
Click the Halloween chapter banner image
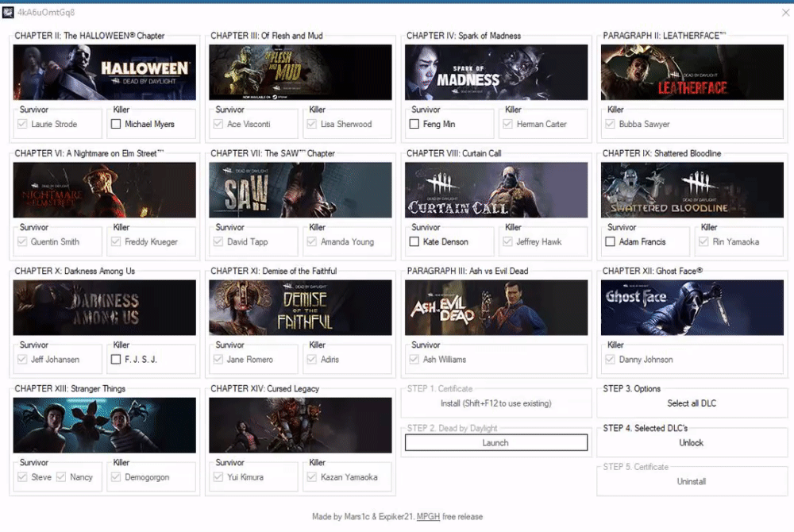(104, 72)
